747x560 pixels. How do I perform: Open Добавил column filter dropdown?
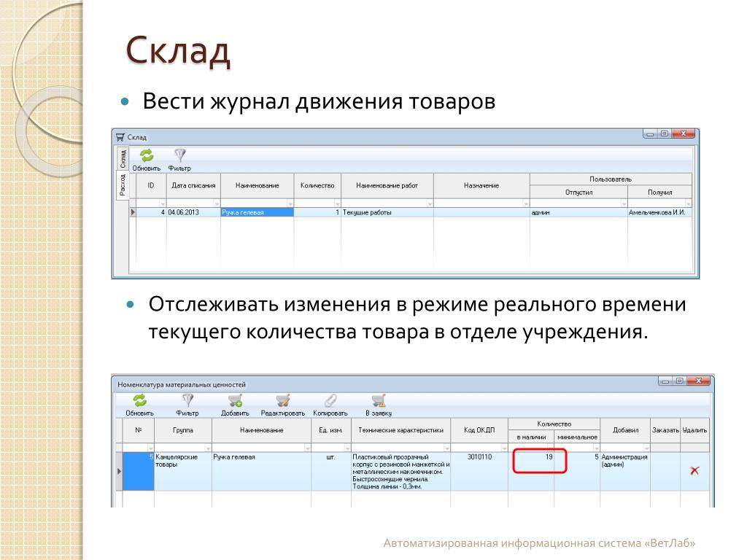pyautogui.click(x=646, y=448)
